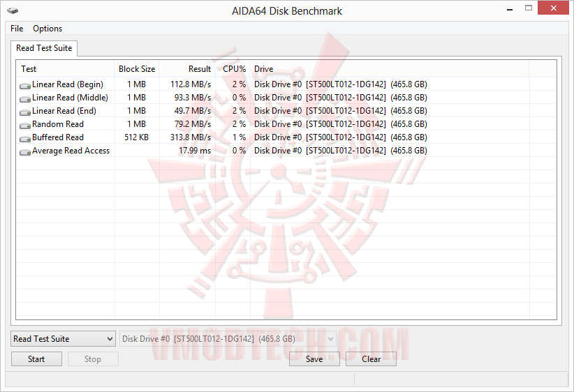This screenshot has width=574, height=392.
Task: Open the Read Test Suite dropdown
Action: [63, 339]
